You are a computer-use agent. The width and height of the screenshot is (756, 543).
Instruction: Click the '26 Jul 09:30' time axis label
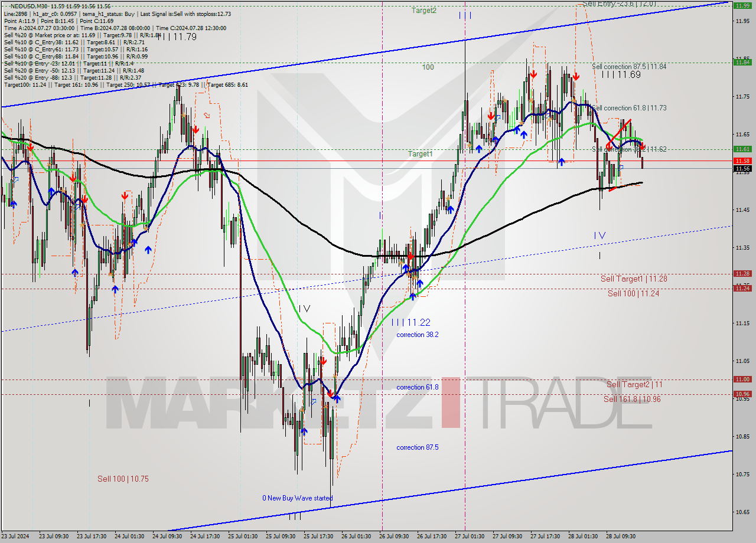(394, 537)
